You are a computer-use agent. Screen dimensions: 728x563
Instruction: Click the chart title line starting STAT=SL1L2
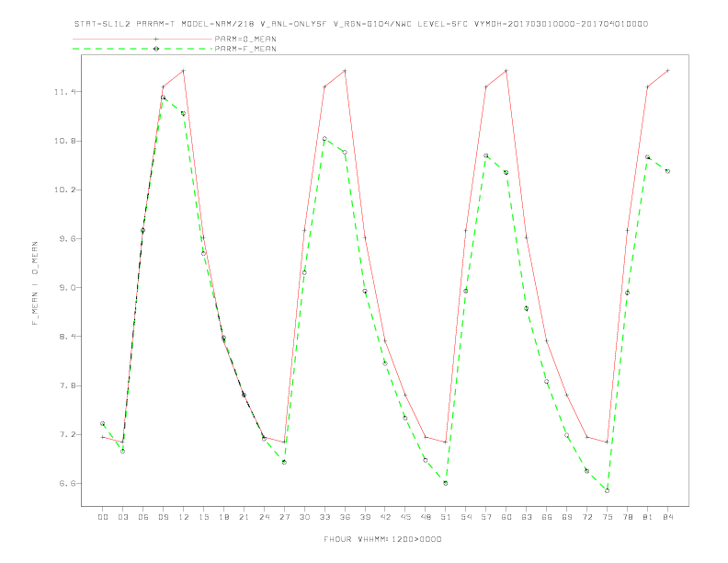click(x=360, y=24)
